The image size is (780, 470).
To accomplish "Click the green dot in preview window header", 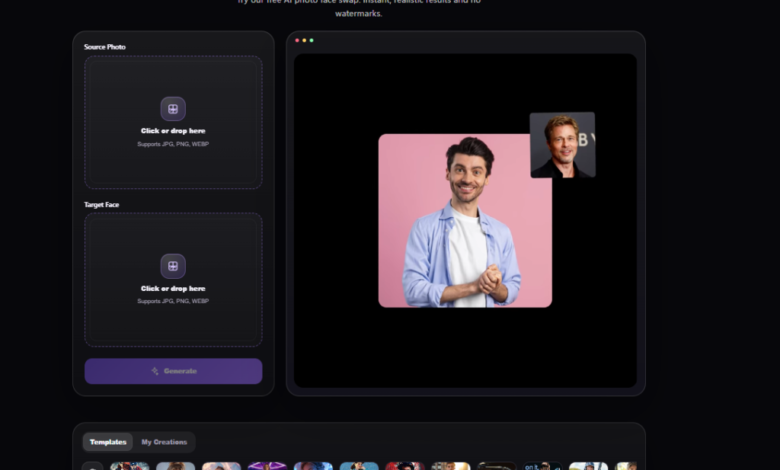I will coord(312,40).
